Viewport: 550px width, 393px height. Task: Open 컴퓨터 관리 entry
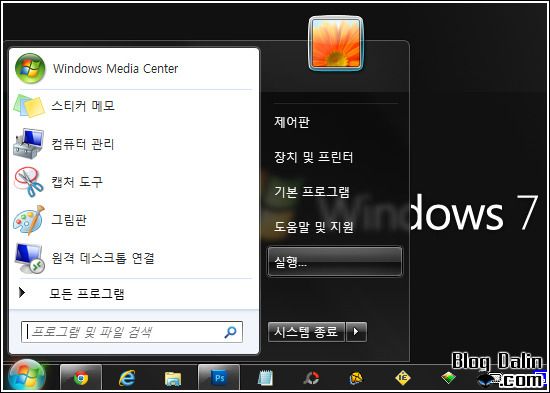[133, 144]
